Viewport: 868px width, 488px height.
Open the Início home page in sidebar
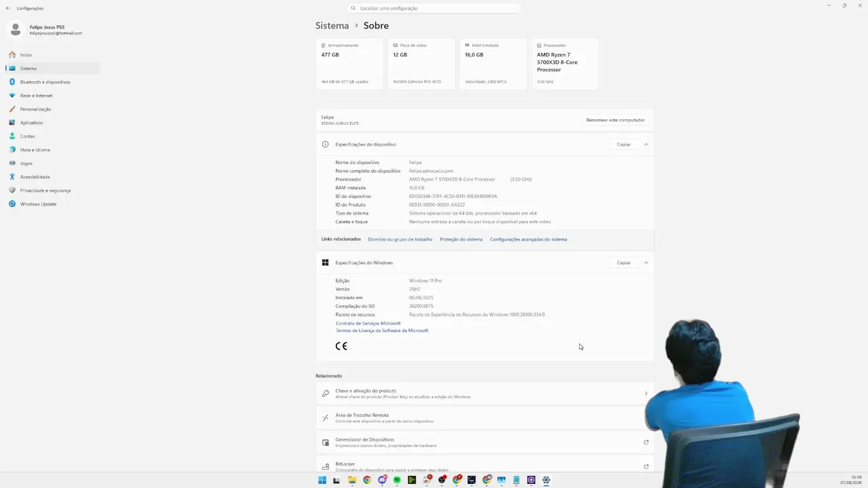tap(53, 55)
